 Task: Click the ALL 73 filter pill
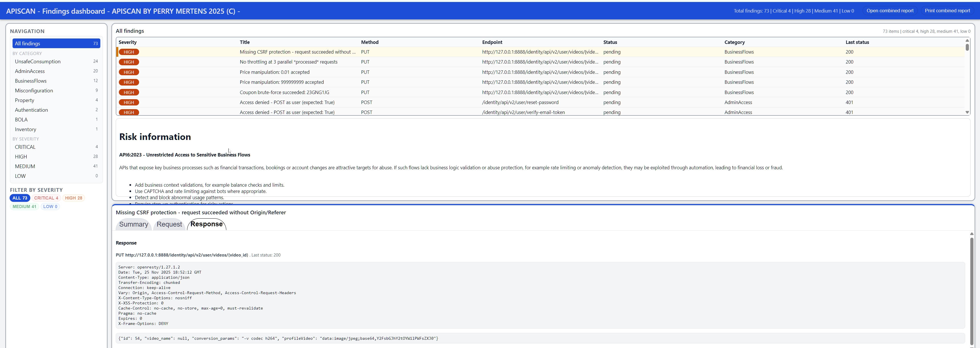[x=20, y=198]
